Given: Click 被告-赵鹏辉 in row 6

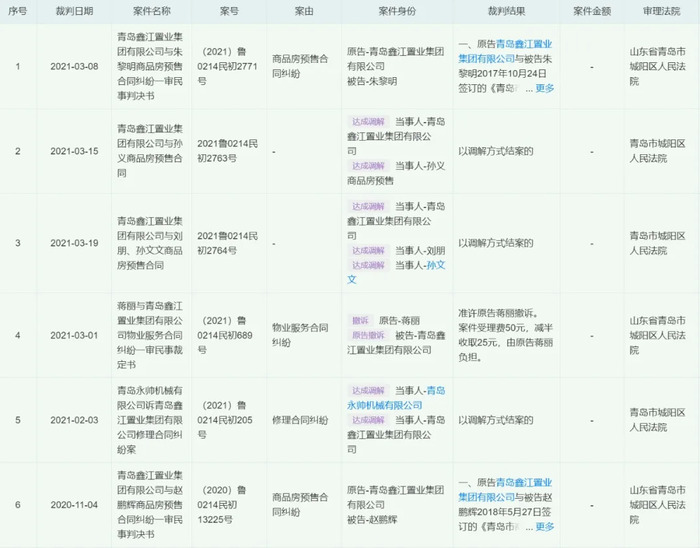Looking at the screenshot, I should pos(372,519).
